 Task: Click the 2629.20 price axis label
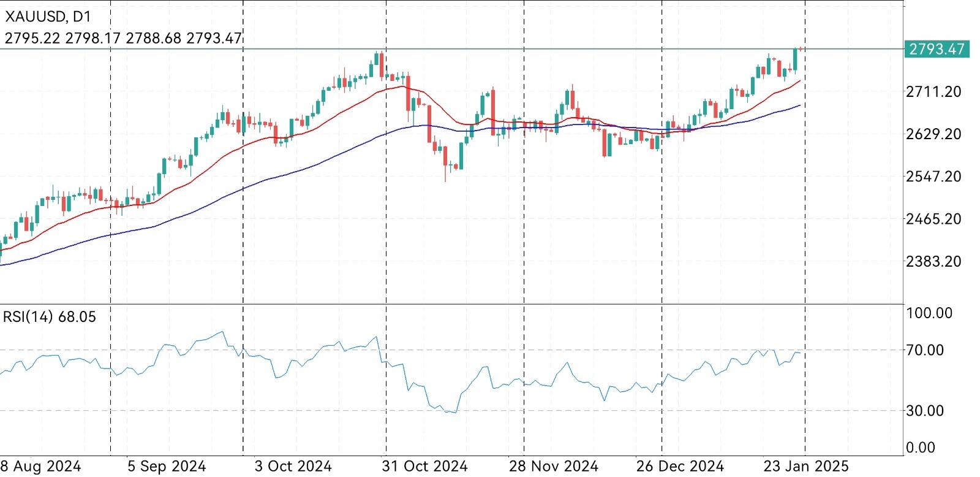pyautogui.click(x=935, y=134)
